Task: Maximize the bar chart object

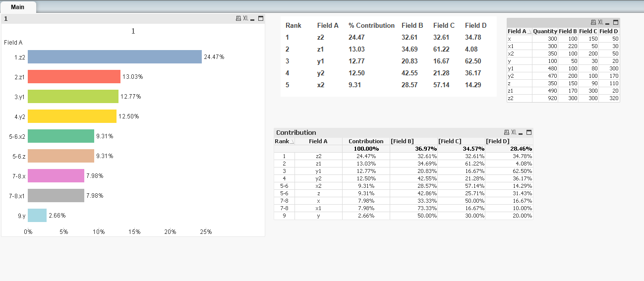Action: click(260, 18)
